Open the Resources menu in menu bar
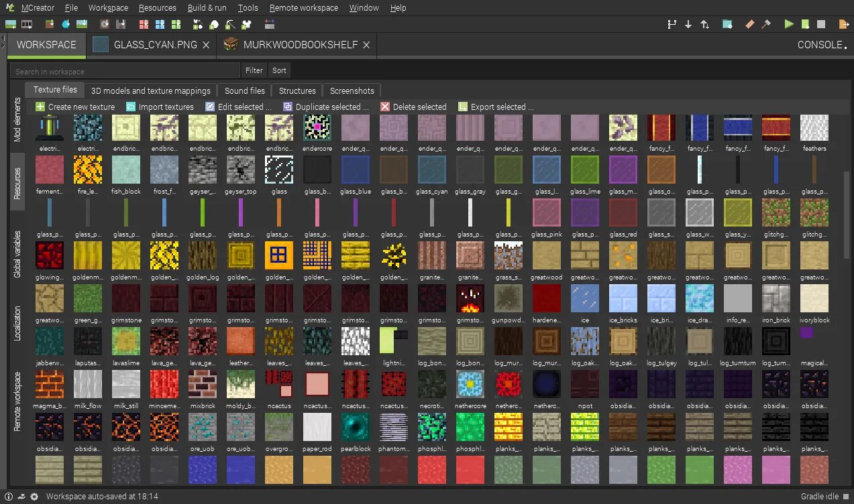 pyautogui.click(x=158, y=8)
